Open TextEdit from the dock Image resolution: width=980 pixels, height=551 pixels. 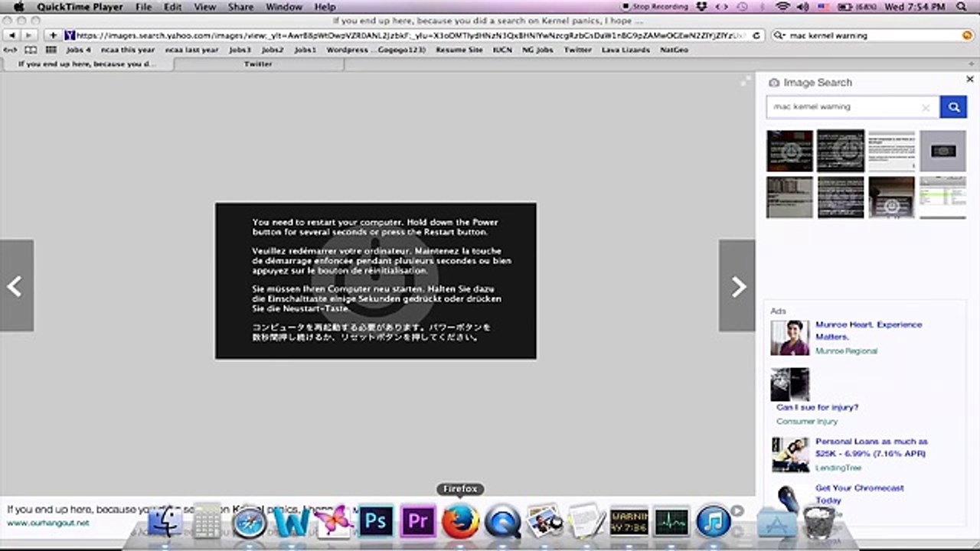click(x=587, y=522)
